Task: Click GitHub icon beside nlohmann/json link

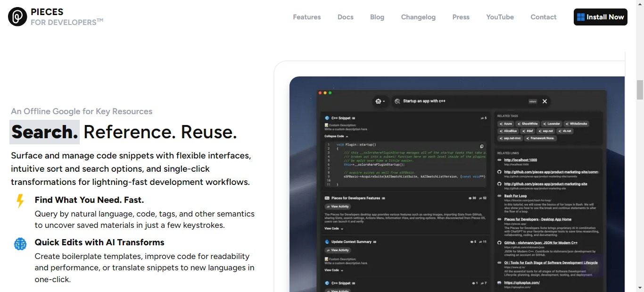Action: pos(499,242)
